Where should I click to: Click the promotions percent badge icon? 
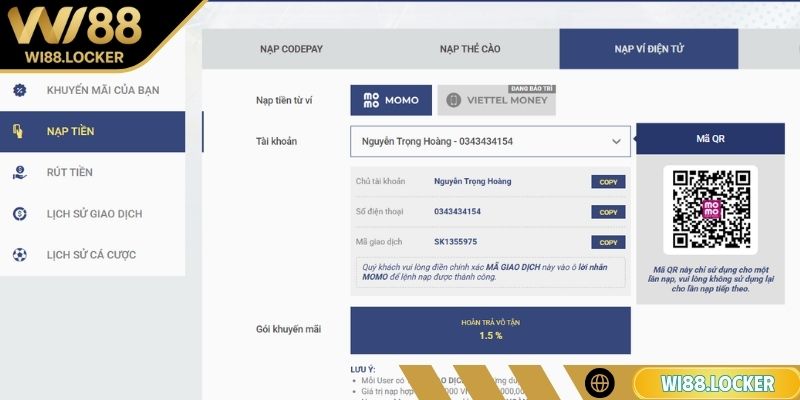(x=19, y=90)
